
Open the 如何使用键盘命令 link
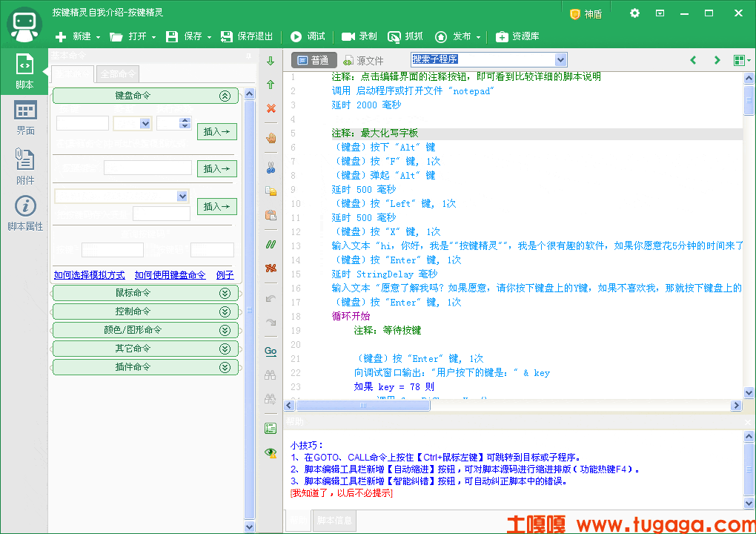[x=170, y=275]
